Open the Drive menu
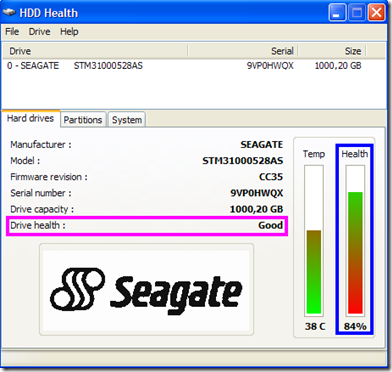 (39, 32)
